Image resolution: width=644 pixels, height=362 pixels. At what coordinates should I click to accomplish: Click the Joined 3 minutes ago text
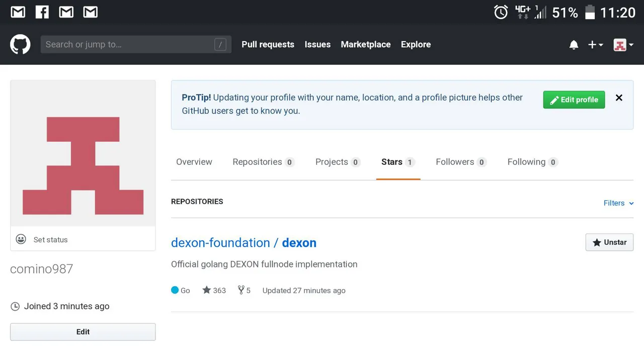tap(66, 306)
